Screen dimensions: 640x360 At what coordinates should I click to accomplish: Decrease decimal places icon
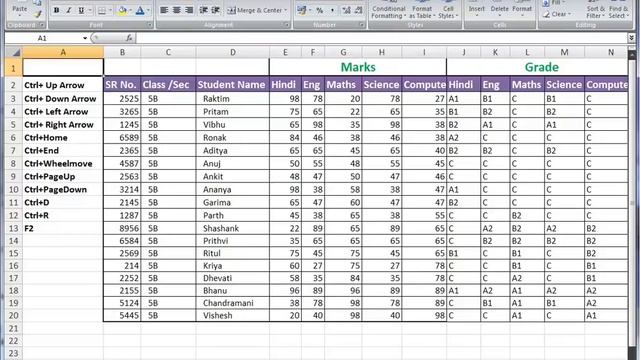point(359,10)
